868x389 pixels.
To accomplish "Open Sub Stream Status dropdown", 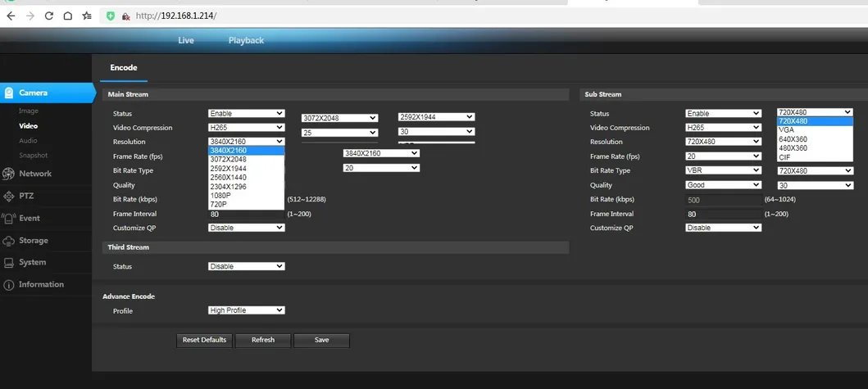I will tap(724, 114).
